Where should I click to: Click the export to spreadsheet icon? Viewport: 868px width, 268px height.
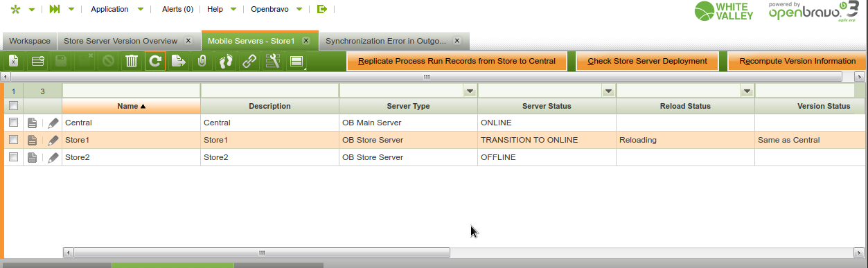(179, 61)
